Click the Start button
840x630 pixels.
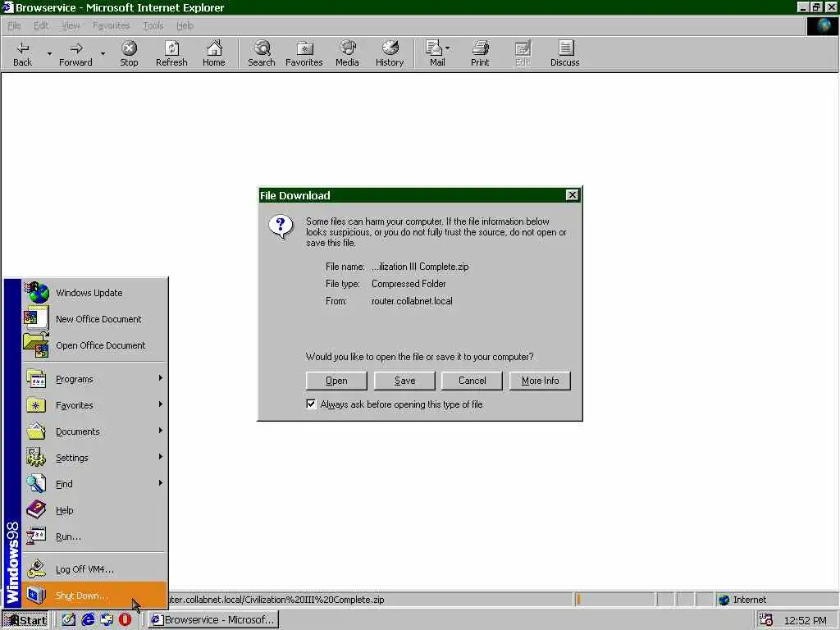click(x=25, y=620)
